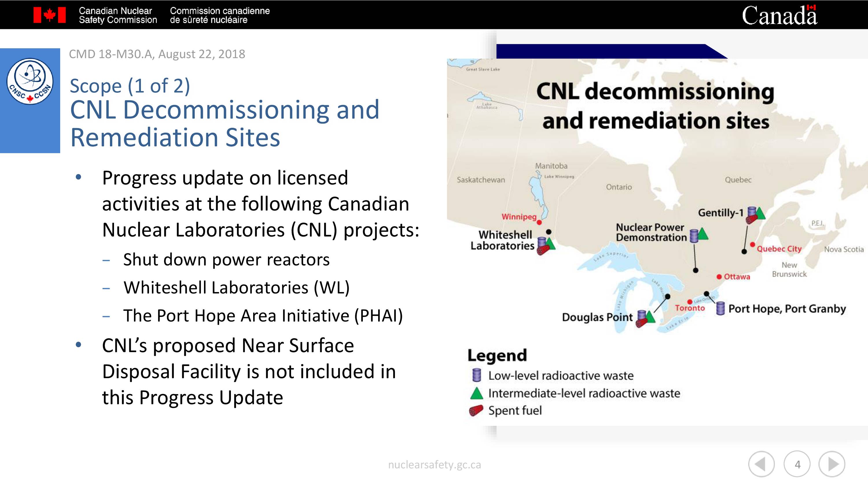Click the 'Scope (1 of 2)' heading

[x=130, y=86]
